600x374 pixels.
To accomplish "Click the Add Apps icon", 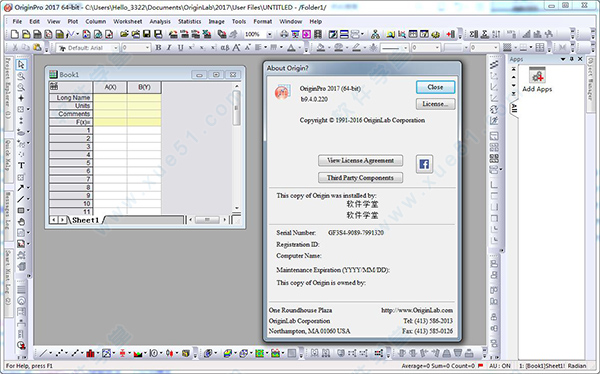I will [537, 76].
